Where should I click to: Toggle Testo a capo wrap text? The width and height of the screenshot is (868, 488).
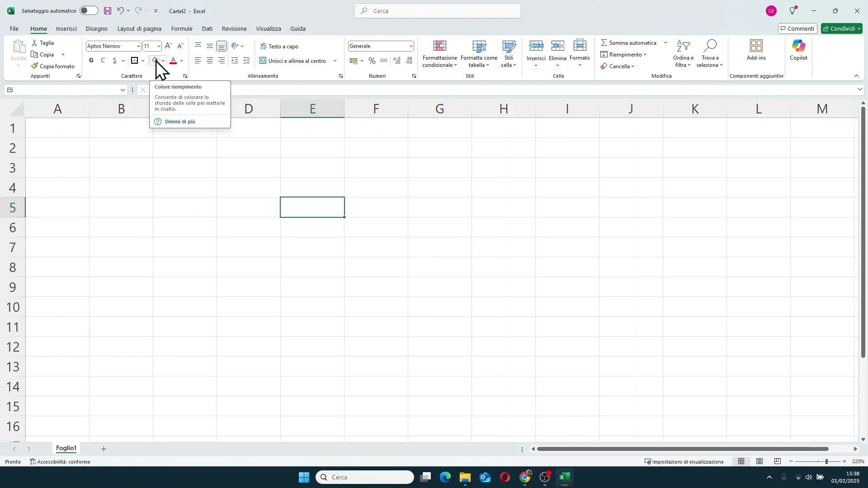pos(279,46)
